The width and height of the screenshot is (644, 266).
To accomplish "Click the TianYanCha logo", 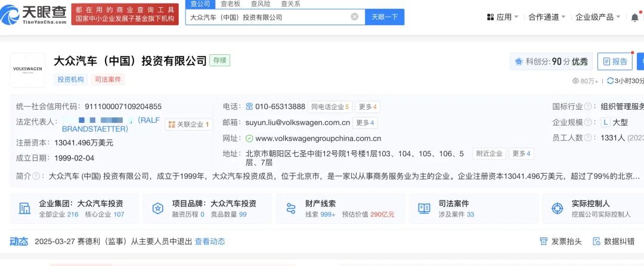I will (x=33, y=14).
